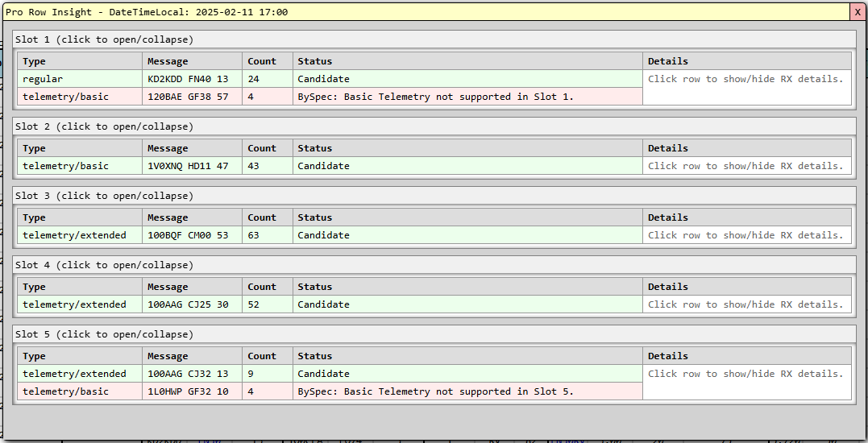
Task: Collapse the Slot 3 section header
Action: click(104, 196)
